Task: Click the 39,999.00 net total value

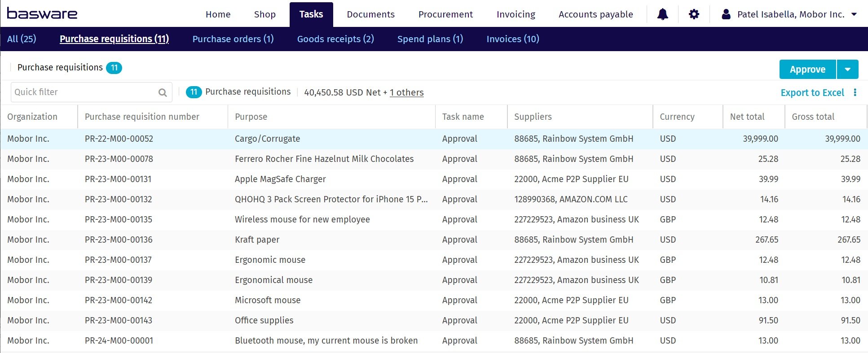Action: coord(760,139)
